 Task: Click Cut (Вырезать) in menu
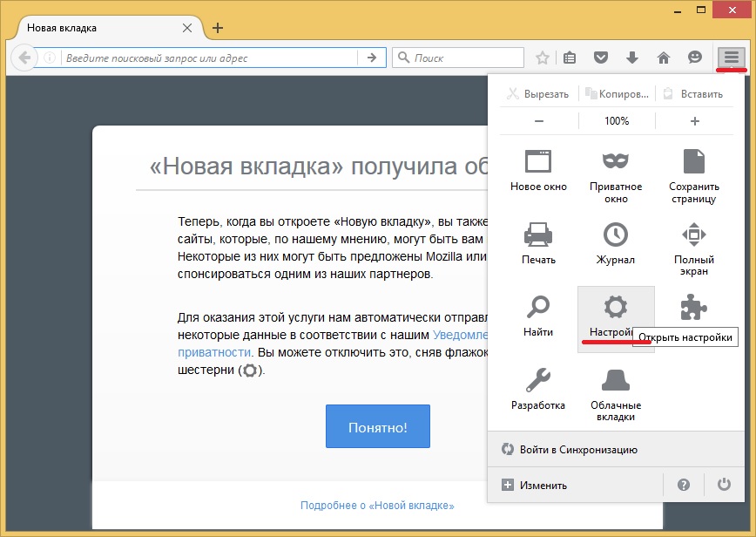538,94
